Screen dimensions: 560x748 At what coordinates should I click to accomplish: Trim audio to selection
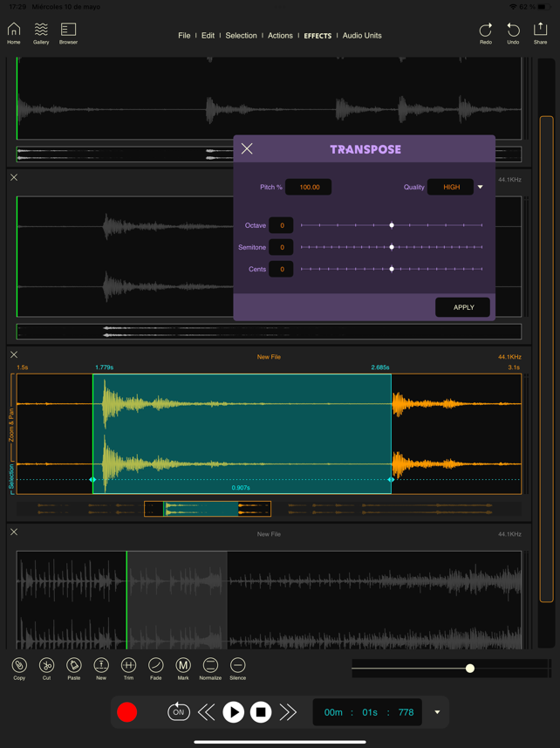click(129, 669)
